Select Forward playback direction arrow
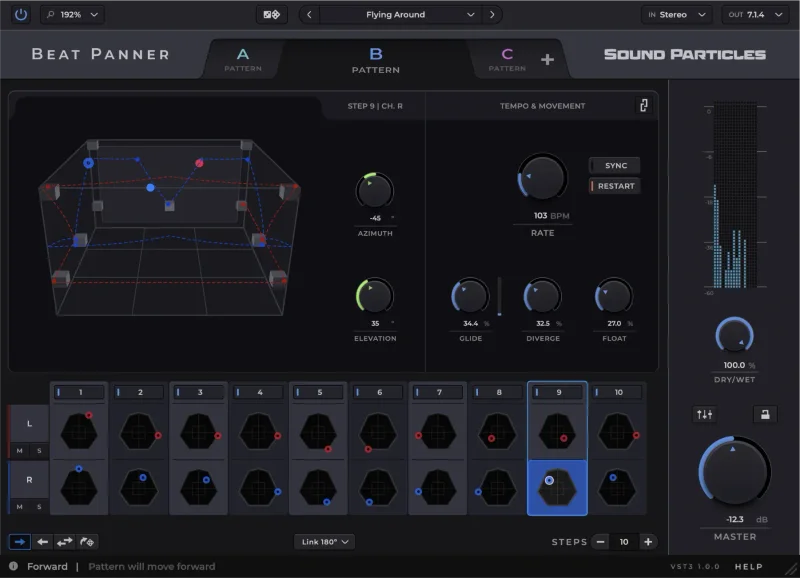Screen dimensions: 800x578 (x=20, y=542)
